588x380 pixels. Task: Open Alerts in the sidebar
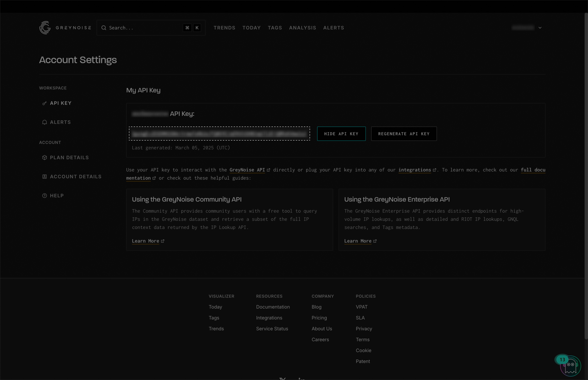click(60, 122)
